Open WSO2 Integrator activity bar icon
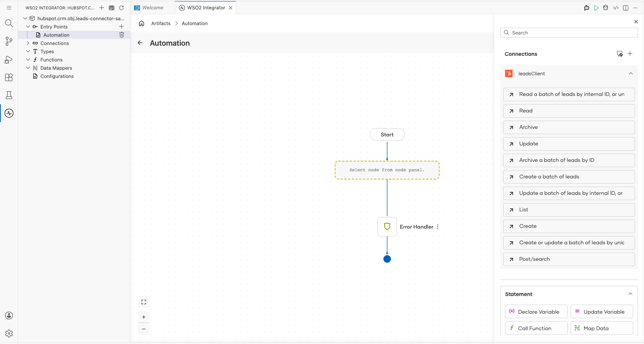This screenshot has height=344, width=644. pyautogui.click(x=9, y=113)
